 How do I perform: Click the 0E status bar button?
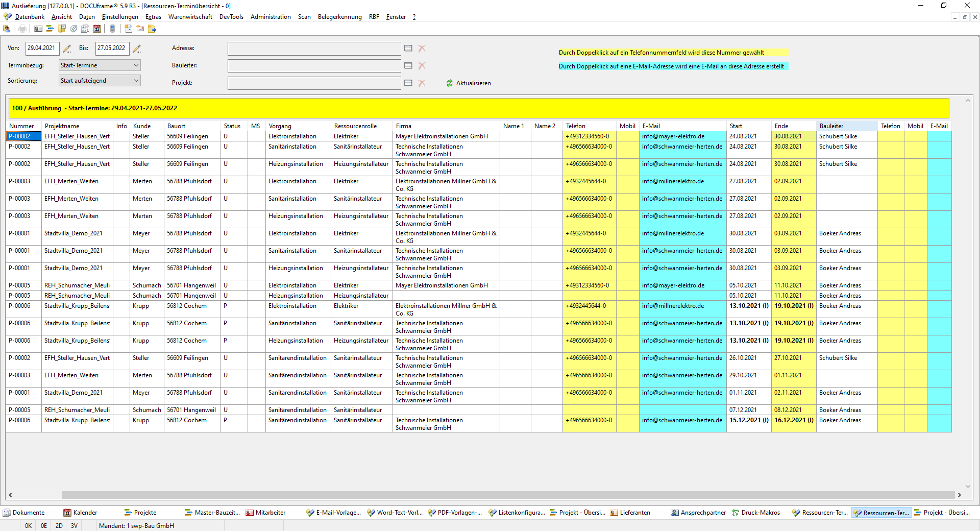44,526
